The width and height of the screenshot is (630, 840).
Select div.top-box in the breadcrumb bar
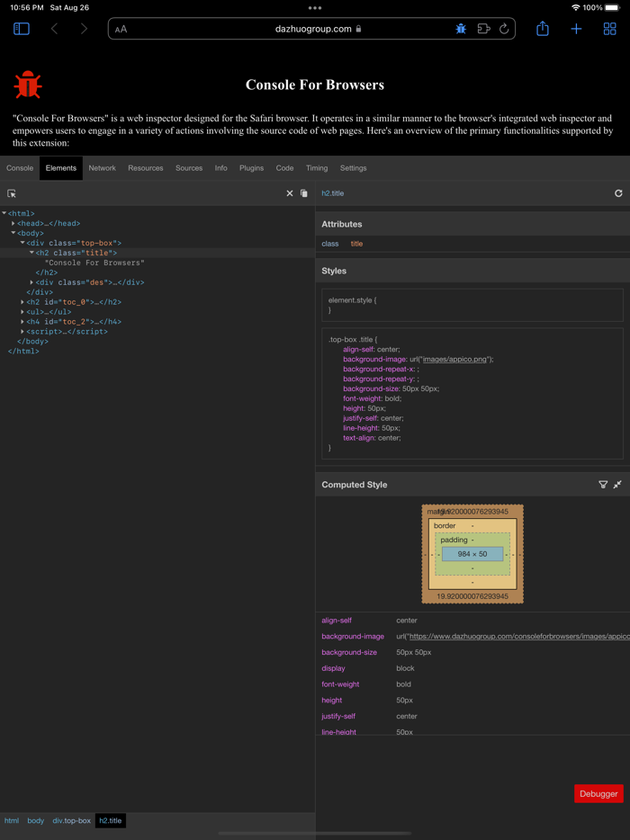72,819
